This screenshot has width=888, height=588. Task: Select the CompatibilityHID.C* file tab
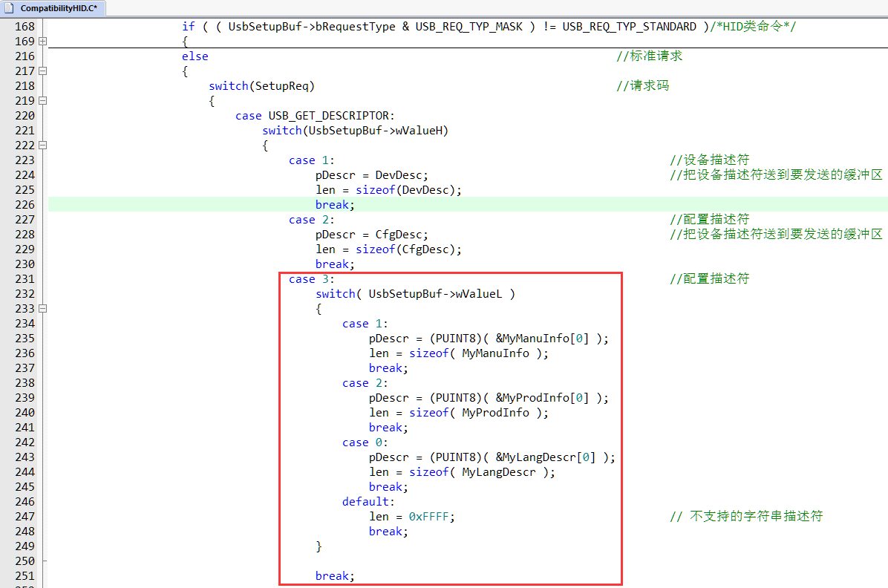(53, 8)
